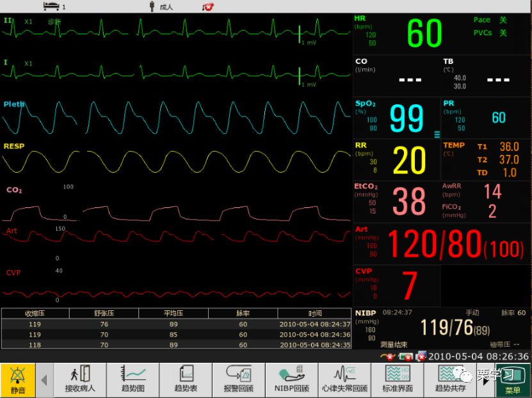Click the RESP waveform label
Viewport: 532px width, 398px height.
(x=14, y=146)
